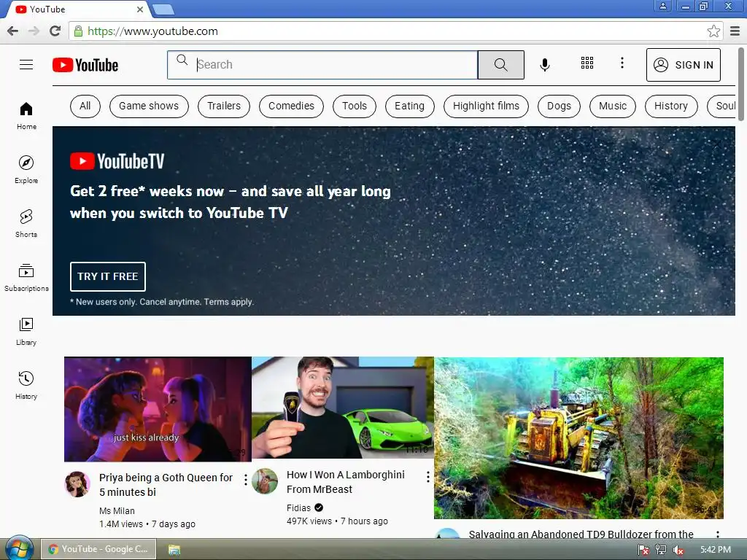Select the Trailers chip
747x560 pixels.
[224, 106]
